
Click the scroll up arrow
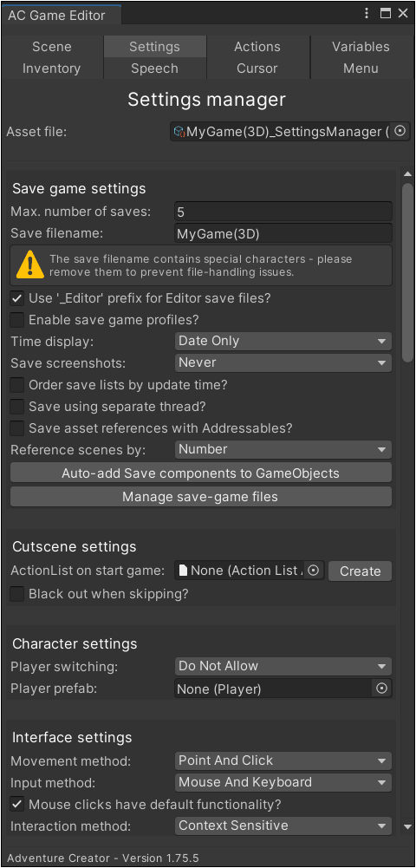(x=407, y=174)
